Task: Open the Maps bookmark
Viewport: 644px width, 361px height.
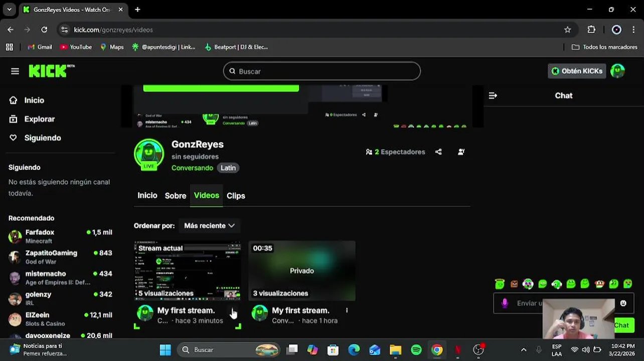Action: tap(112, 47)
